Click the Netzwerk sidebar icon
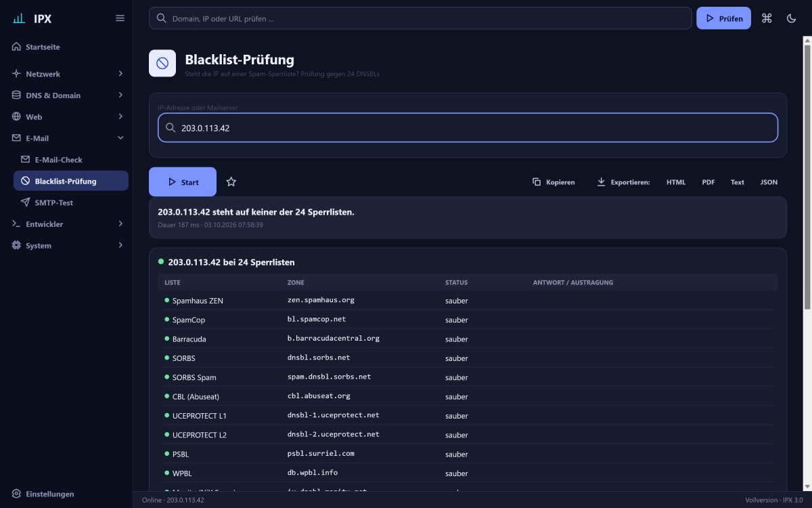The image size is (812, 508). coord(16,73)
